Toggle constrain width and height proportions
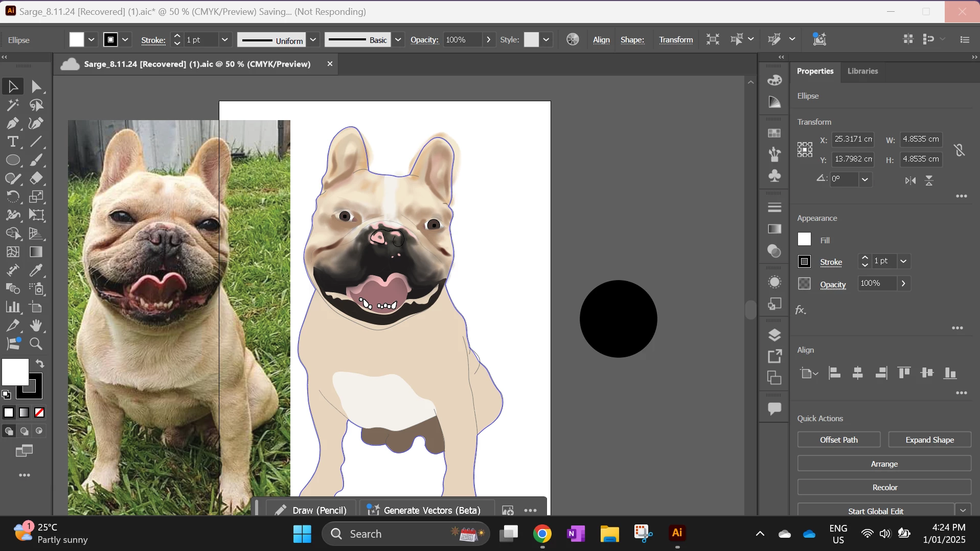 point(959,150)
